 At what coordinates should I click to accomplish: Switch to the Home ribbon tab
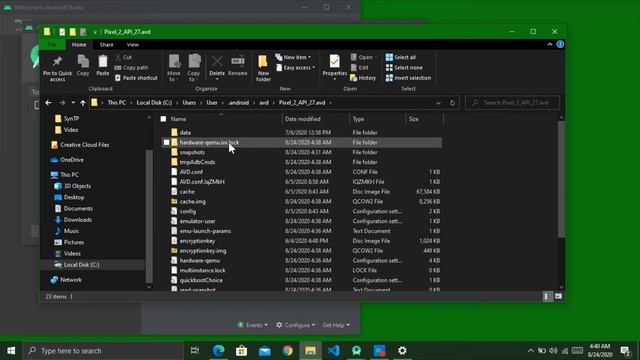click(x=79, y=44)
